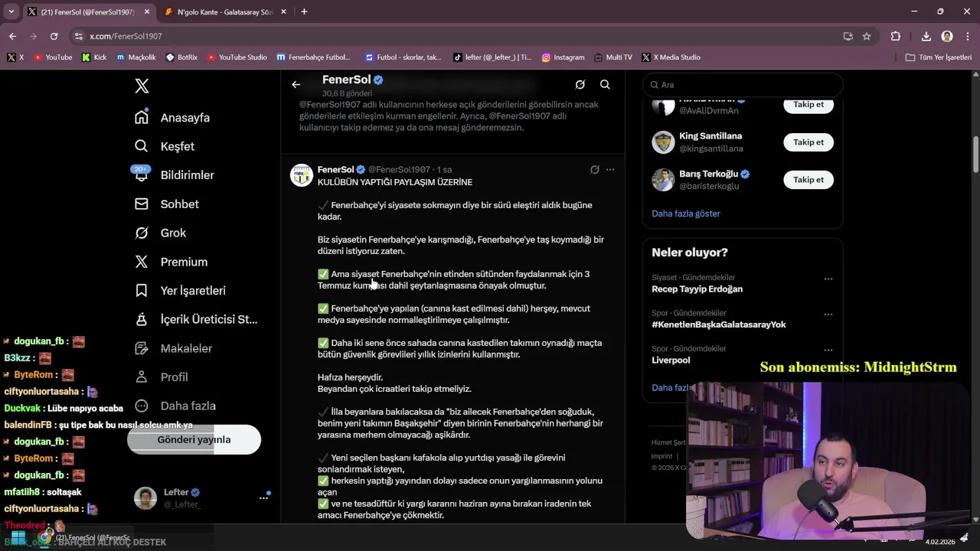Viewport: 980px width, 551px height.
Task: Click the FenerSol avatar on the tweet
Action: point(302,175)
